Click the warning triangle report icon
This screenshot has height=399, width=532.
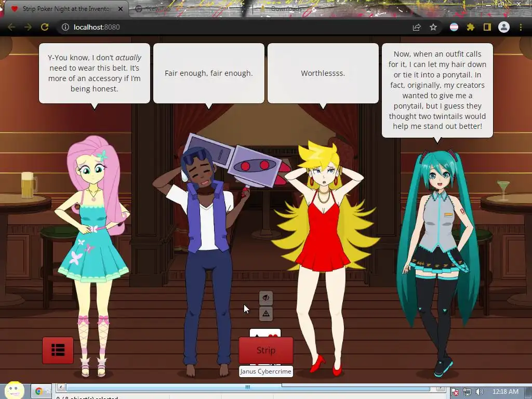click(x=266, y=313)
